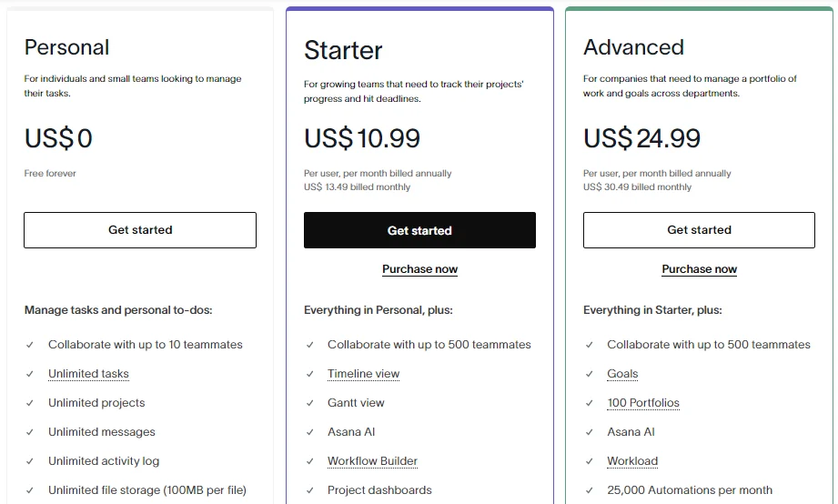Viewport: 838px width, 504px height.
Task: Click checkmark next to Starter's Asana AI
Action: point(309,432)
